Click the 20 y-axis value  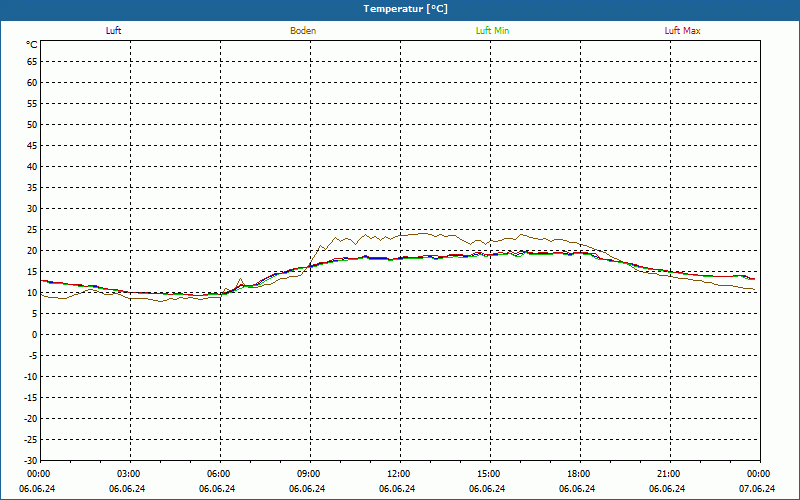coord(32,251)
